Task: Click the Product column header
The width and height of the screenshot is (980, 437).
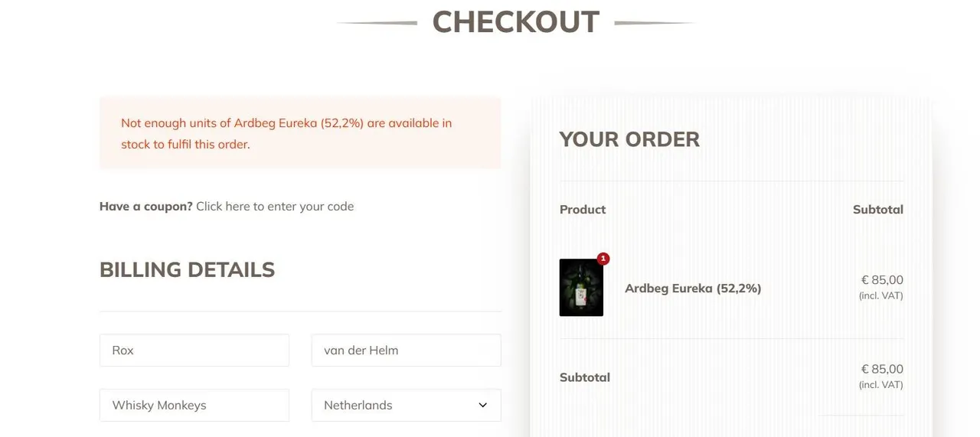Action: pos(583,209)
